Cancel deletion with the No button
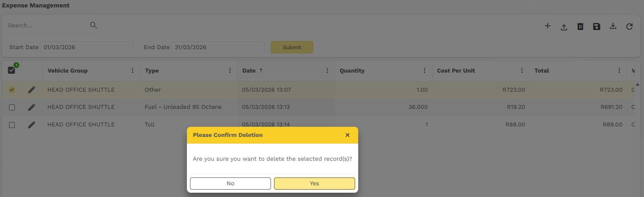The width and height of the screenshot is (644, 197). point(230,183)
